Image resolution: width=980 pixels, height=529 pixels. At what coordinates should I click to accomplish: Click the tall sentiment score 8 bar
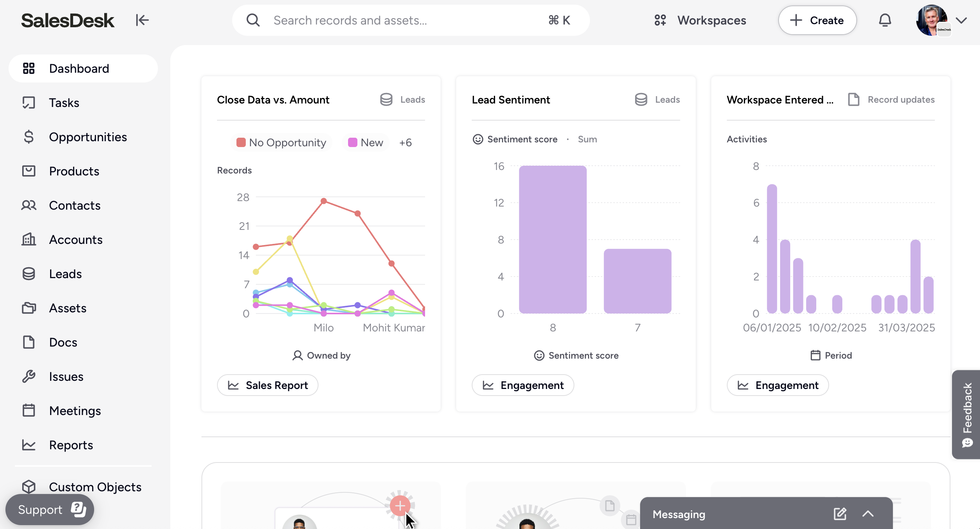coord(553,239)
